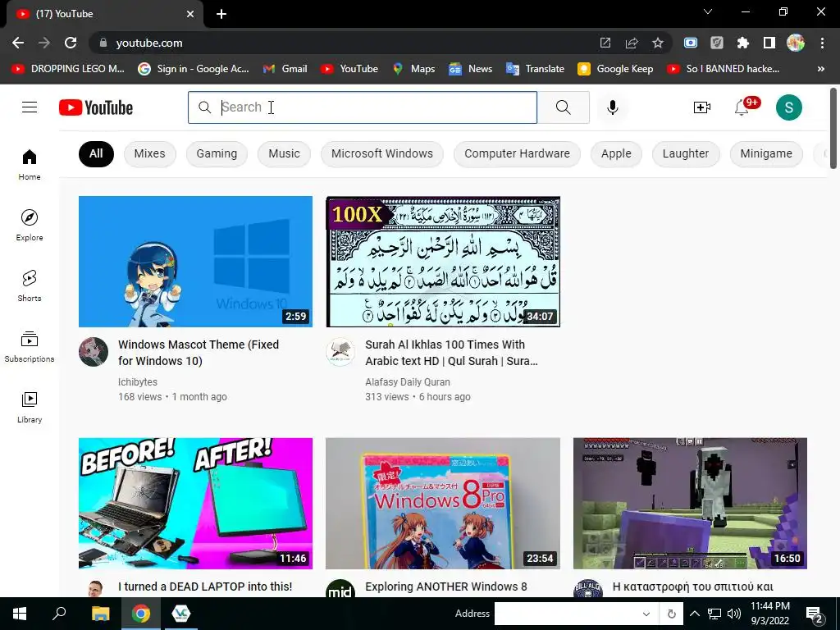Open Windows Mascot Theme video thumbnail
Image resolution: width=840 pixels, height=630 pixels.
point(195,262)
